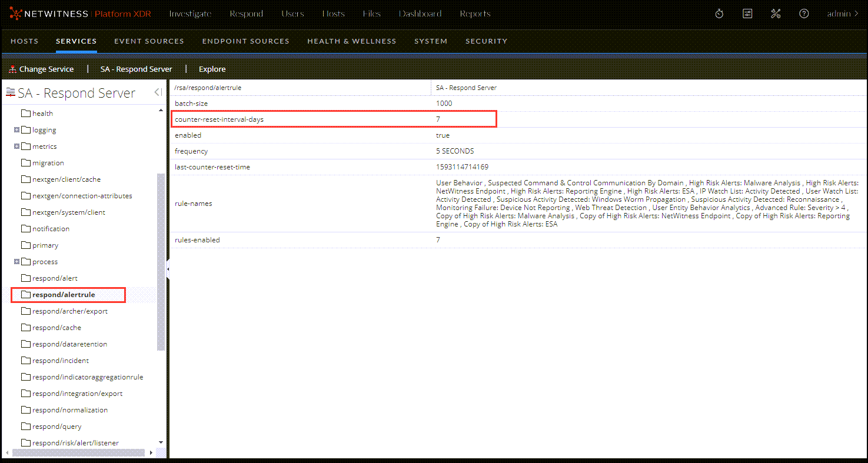
Task: Expand the process folder node
Action: [17, 262]
